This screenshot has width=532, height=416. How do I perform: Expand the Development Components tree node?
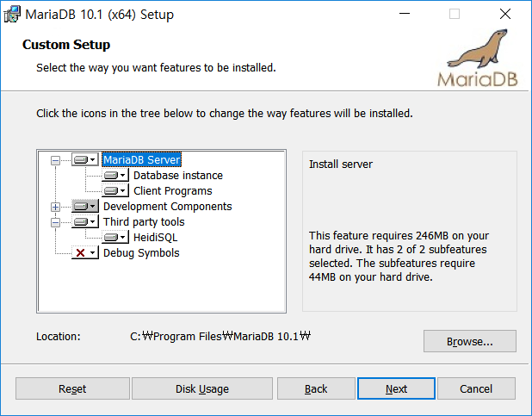(55, 207)
